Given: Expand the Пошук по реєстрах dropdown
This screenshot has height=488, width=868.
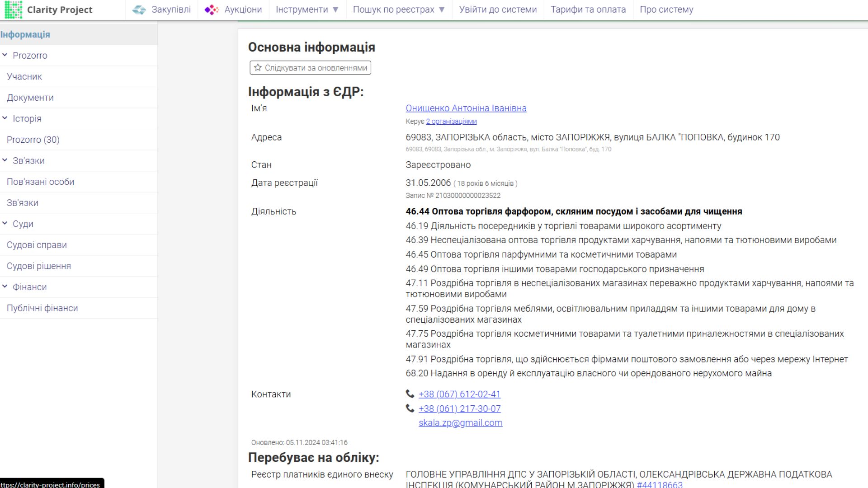Looking at the screenshot, I should pos(398,9).
